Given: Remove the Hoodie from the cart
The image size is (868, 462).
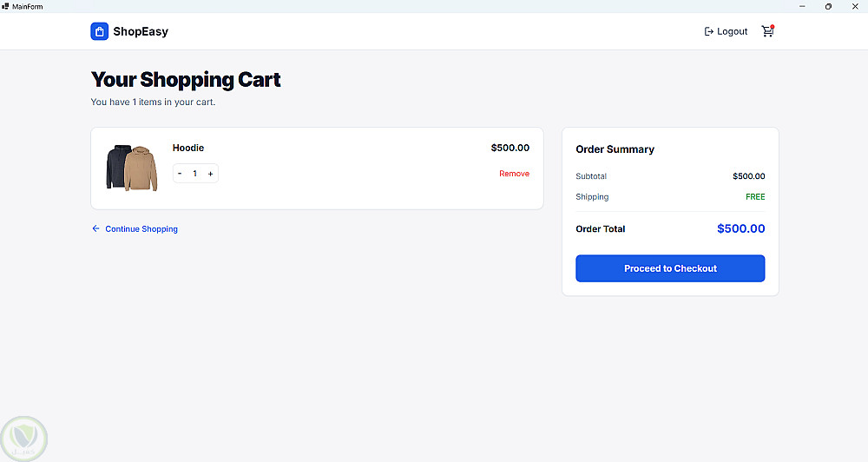Looking at the screenshot, I should (x=514, y=174).
